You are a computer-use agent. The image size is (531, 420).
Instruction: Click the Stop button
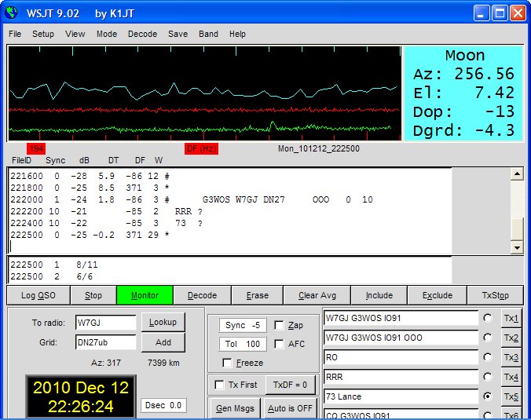pyautogui.click(x=93, y=295)
